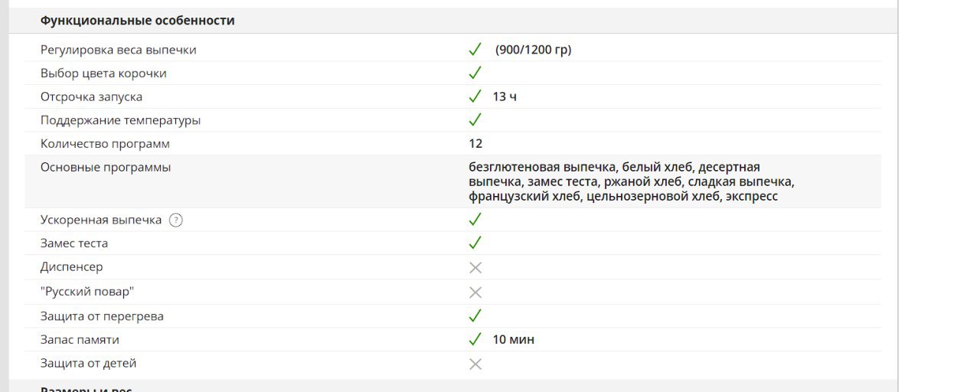
Task: Click the help icon beside Ускоренная выпечка
Action: [176, 220]
